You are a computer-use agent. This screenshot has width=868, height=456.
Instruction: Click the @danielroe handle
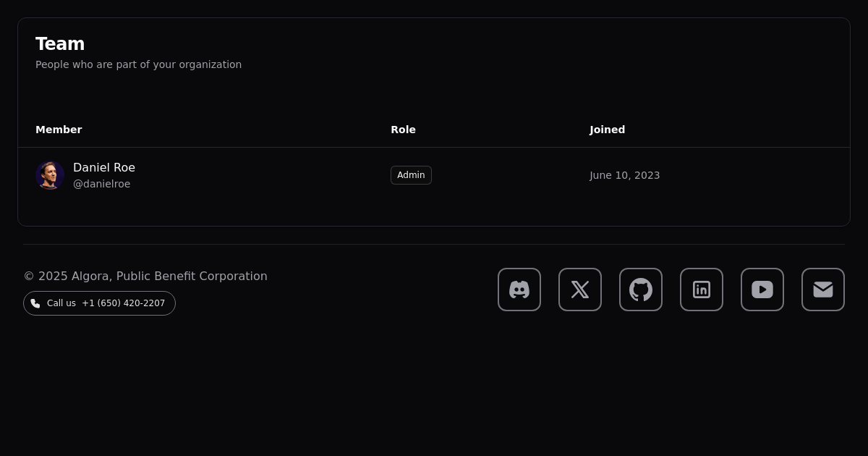tap(101, 184)
